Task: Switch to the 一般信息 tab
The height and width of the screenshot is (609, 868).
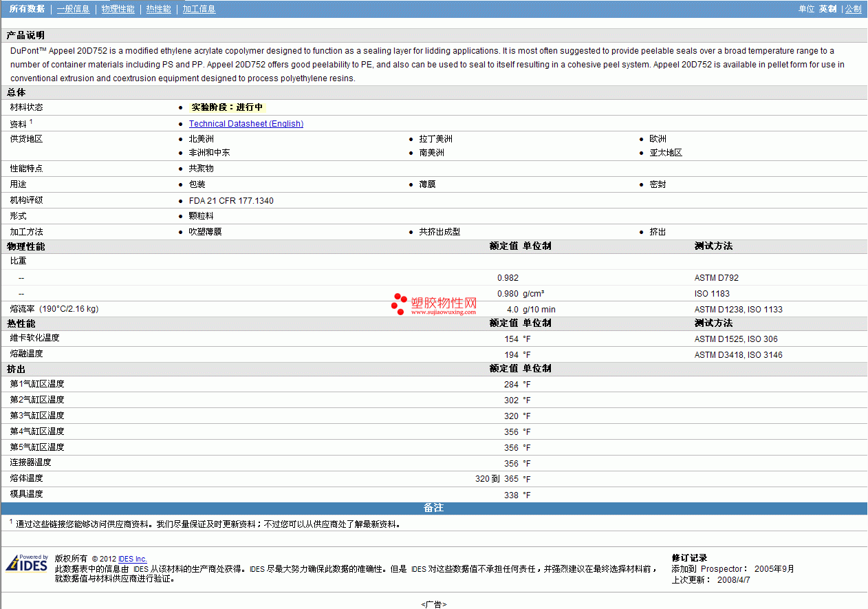Action: coord(73,9)
